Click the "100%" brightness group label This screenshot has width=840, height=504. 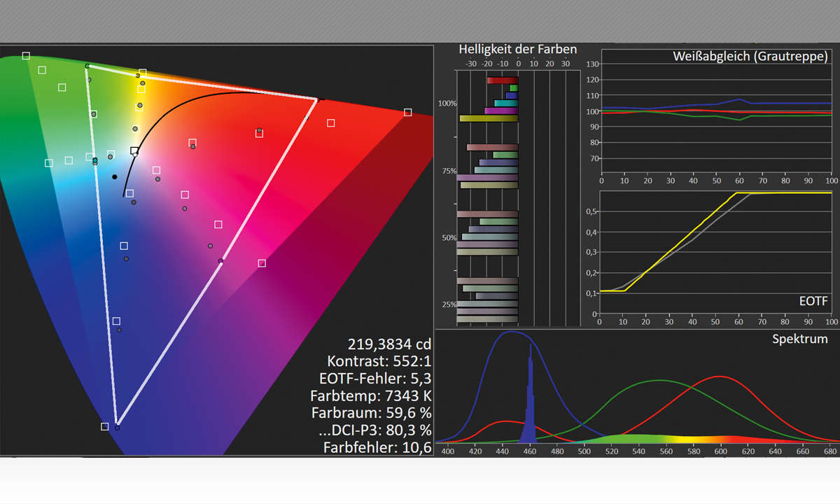pyautogui.click(x=447, y=103)
